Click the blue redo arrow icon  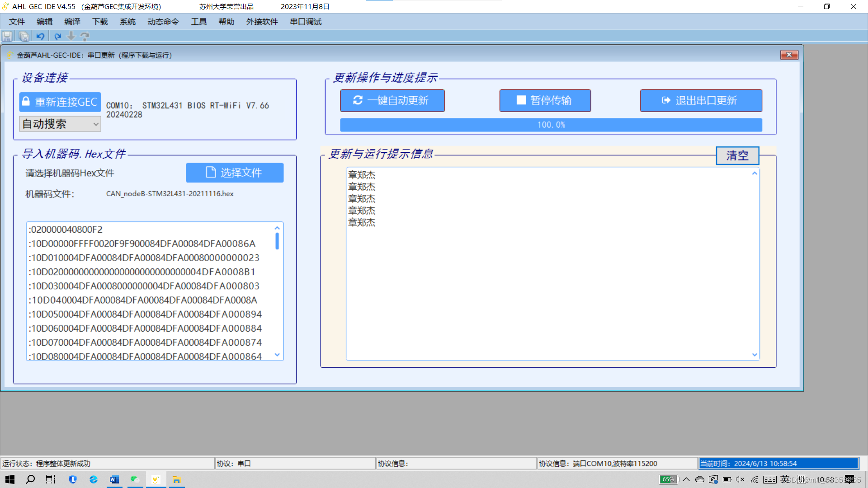[x=57, y=36]
